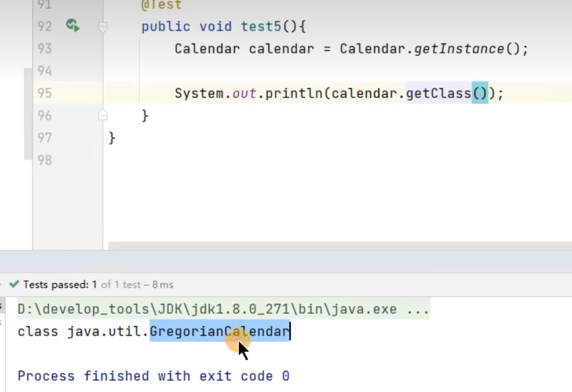This screenshot has width=572, height=392.
Task: Select line number 95 in the gutter
Action: tap(45, 93)
